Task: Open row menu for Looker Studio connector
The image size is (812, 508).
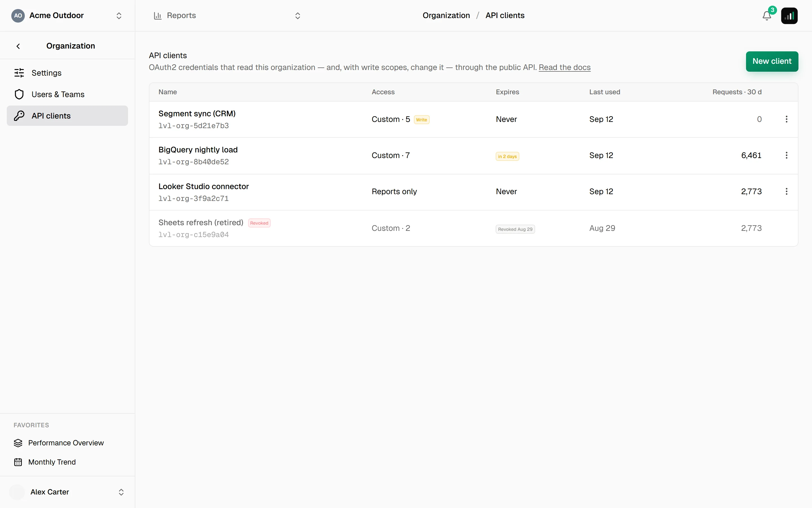Action: (x=787, y=192)
